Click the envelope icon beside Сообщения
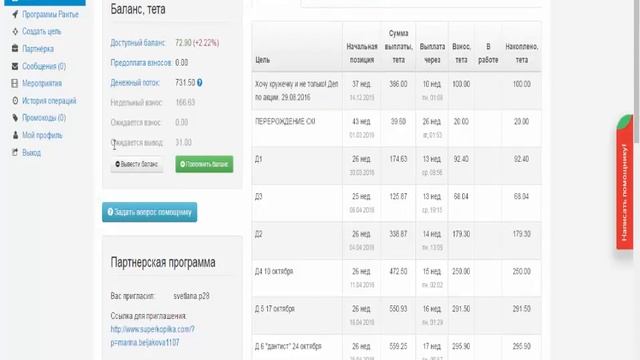This screenshot has height=360, width=640. pos(15,66)
